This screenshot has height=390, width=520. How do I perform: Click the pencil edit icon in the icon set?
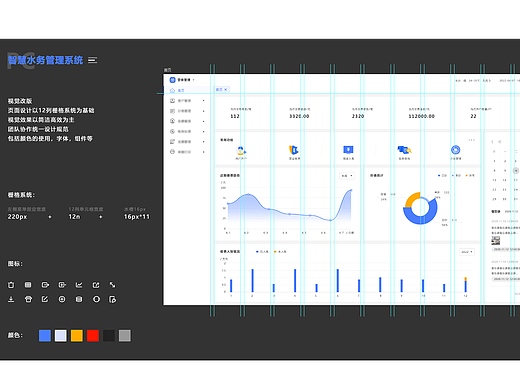[x=45, y=299]
